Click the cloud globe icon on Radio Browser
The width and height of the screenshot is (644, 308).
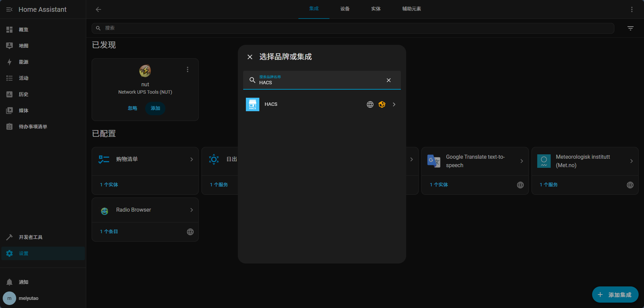[190, 232]
